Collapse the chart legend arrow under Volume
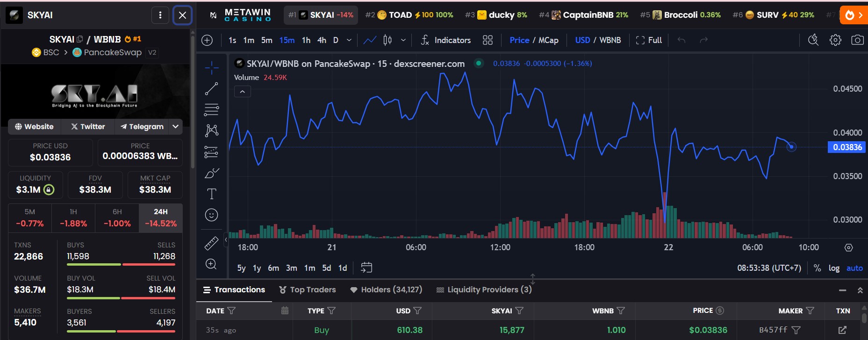Image resolution: width=868 pixels, height=340 pixels. (x=242, y=92)
